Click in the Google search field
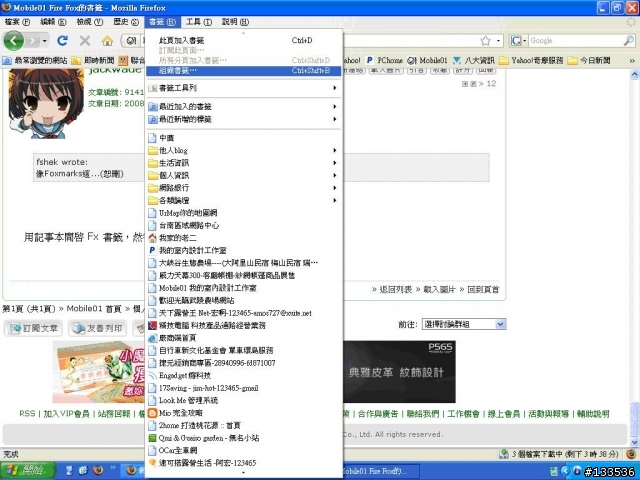 pos(576,40)
